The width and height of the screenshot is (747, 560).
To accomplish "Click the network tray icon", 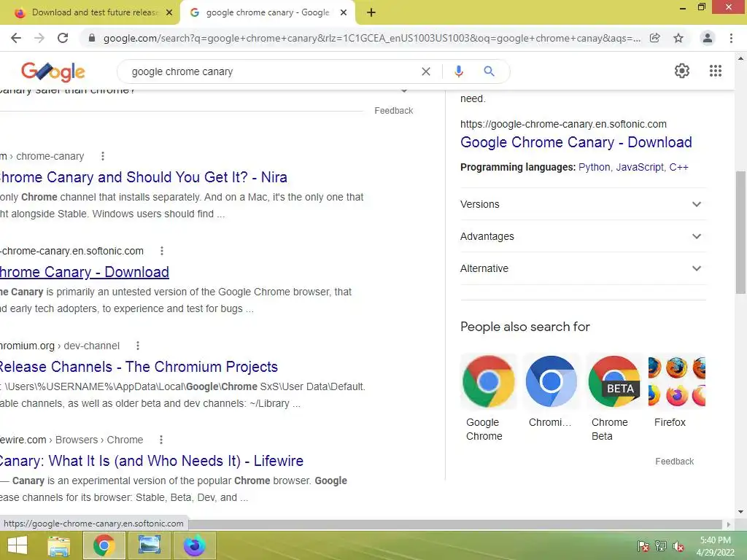I will click(x=661, y=546).
